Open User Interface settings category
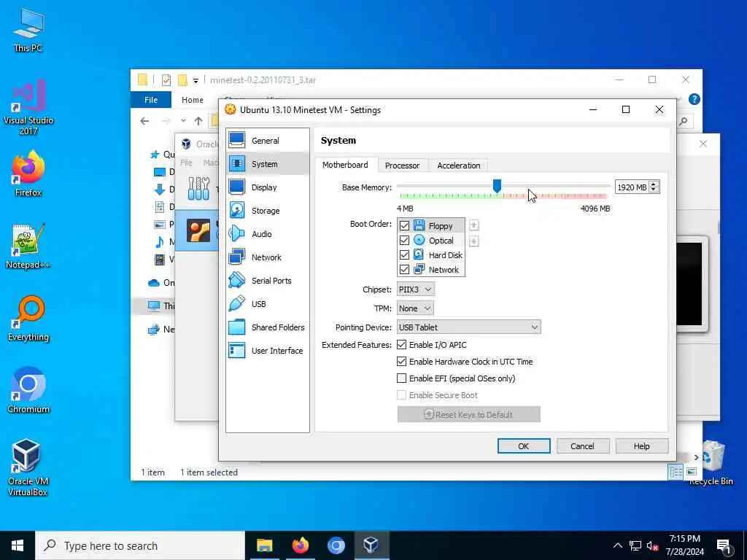The height and width of the screenshot is (560, 747). point(267,351)
